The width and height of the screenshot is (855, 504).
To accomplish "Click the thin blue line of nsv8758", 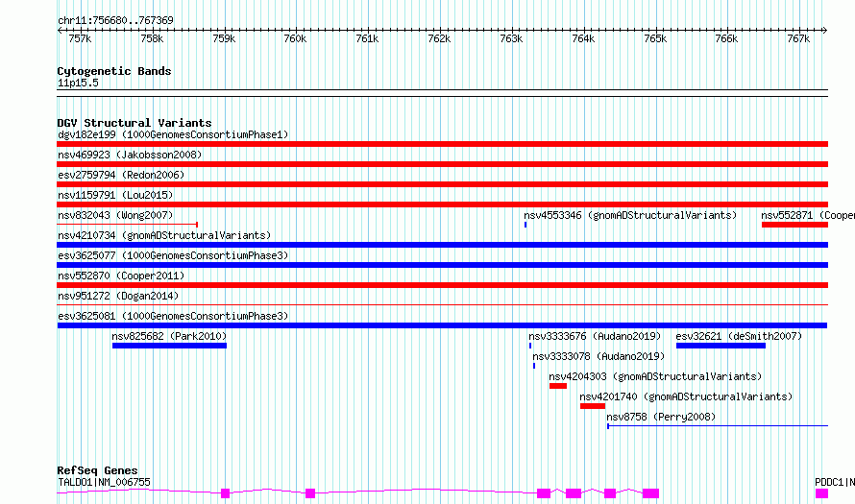I will 718,426.
